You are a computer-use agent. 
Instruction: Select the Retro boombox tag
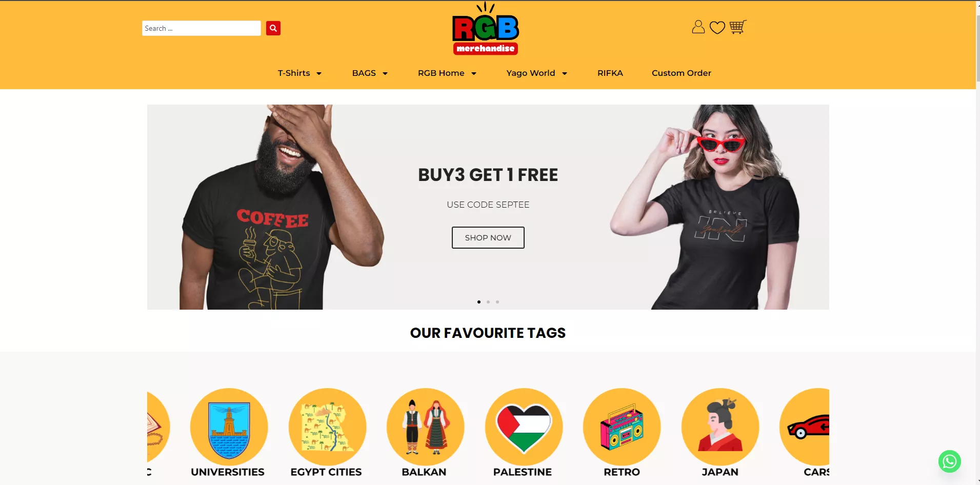(x=622, y=427)
